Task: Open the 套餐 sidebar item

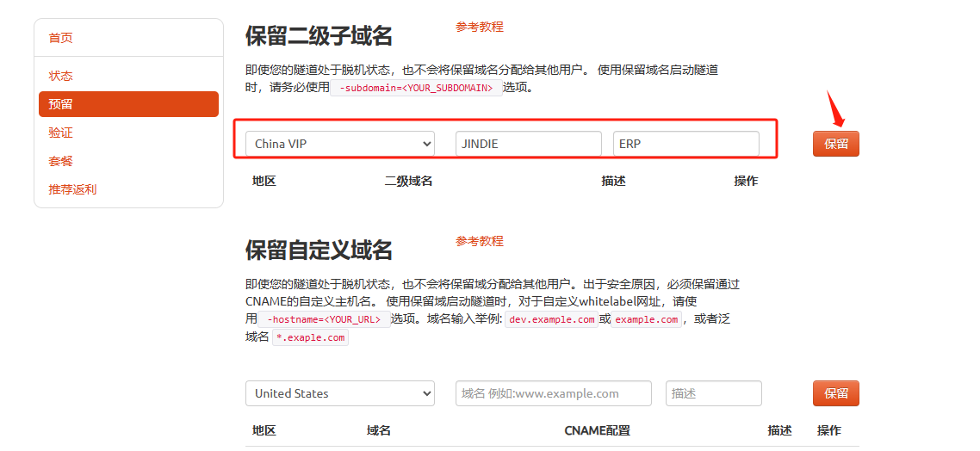Action: tap(60, 161)
